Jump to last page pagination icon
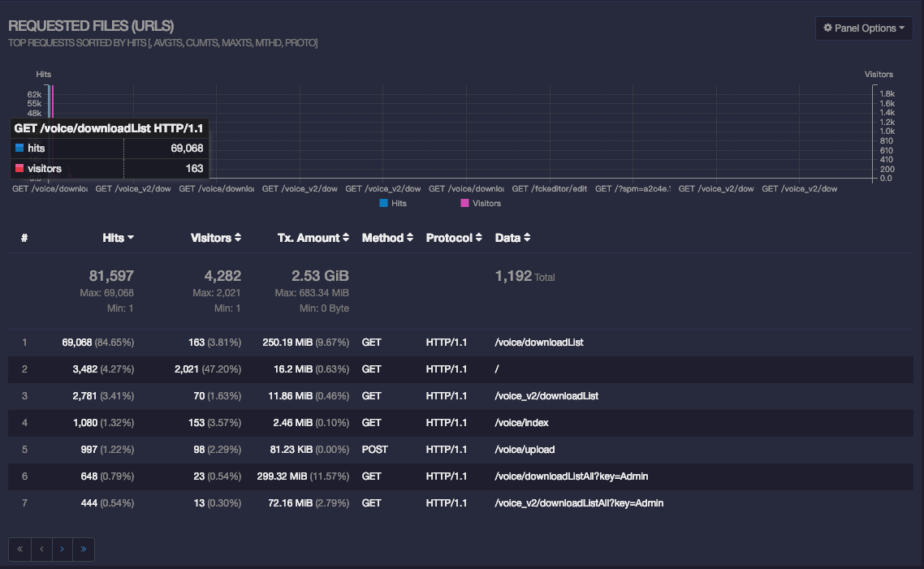 pyautogui.click(x=83, y=550)
